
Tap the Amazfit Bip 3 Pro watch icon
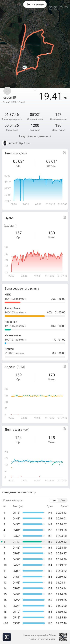coord(5,143)
